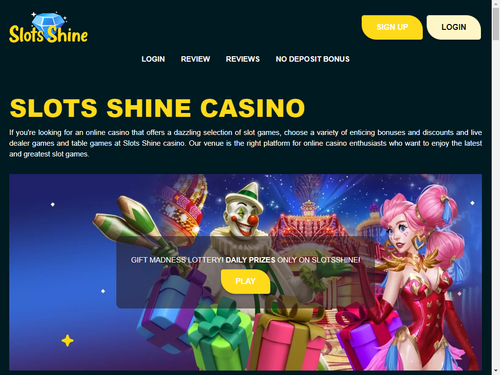Click the Gift Madness Lottery banner text
The height and width of the screenshot is (375, 500).
coord(245,260)
